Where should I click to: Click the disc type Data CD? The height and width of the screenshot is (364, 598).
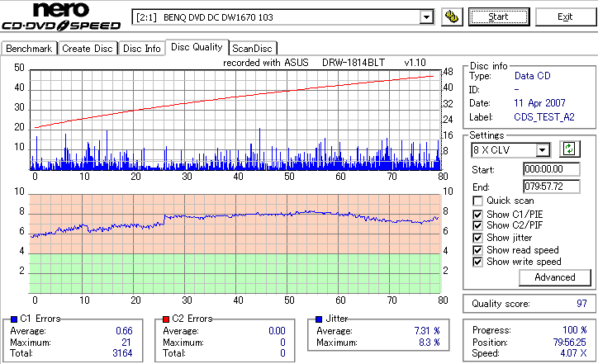(x=533, y=76)
